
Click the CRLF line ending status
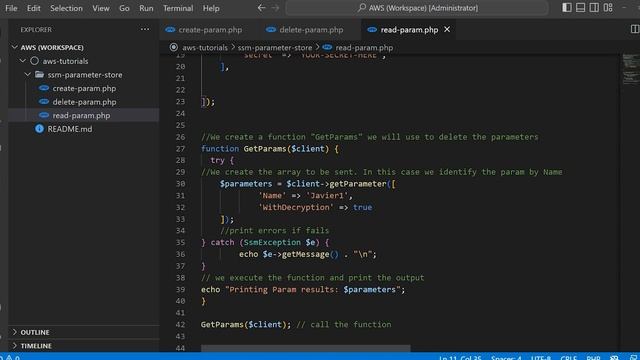568,357
